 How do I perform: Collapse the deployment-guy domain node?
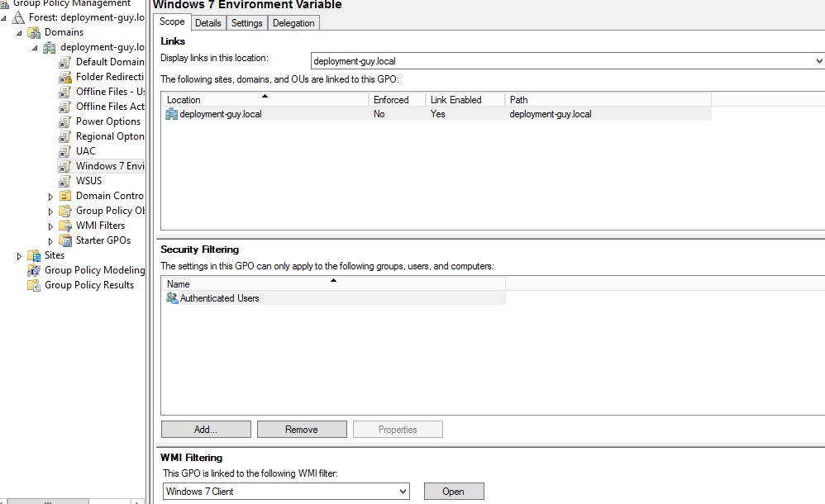(x=36, y=48)
